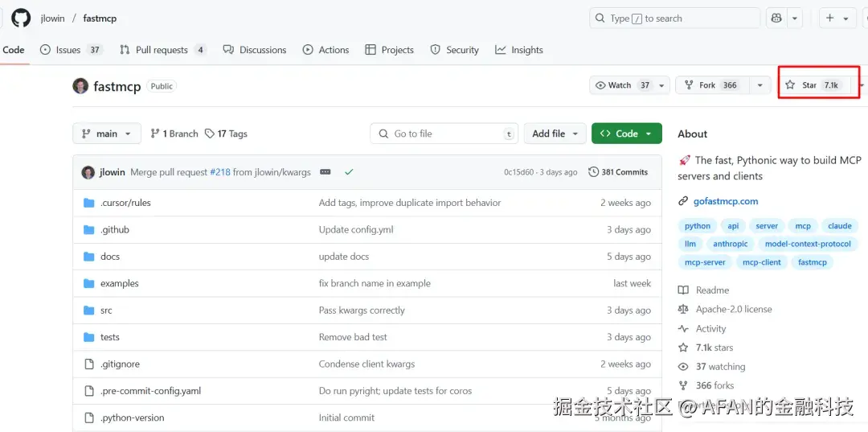868x432 pixels.
Task: Expand the Copilot dropdown arrow
Action: pos(795,19)
